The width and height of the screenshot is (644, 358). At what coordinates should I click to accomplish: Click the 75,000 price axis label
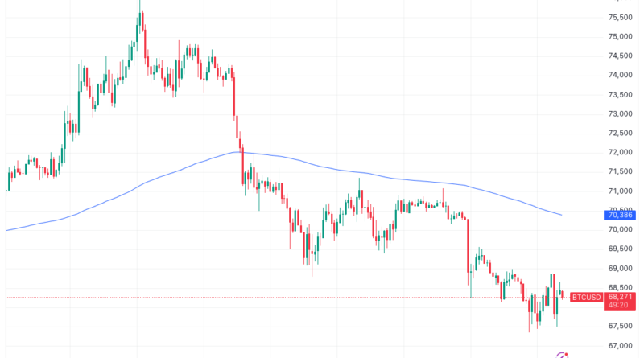coord(618,36)
